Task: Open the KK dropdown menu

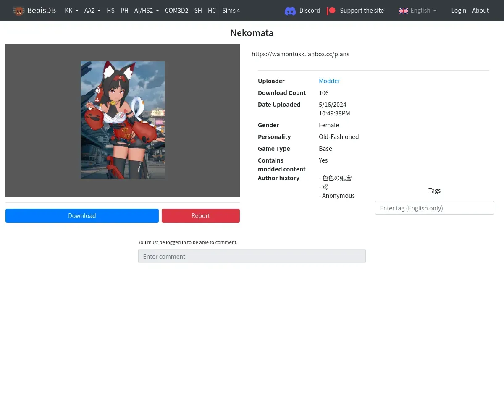Action: (71, 10)
